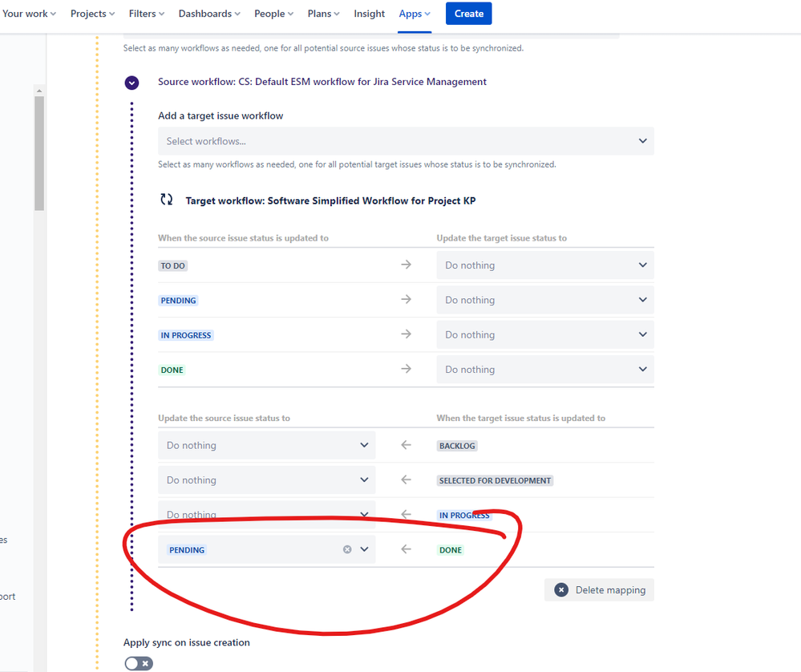801x672 pixels.
Task: Expand the PENDING dropdown chevron in DONE row
Action: pos(364,549)
